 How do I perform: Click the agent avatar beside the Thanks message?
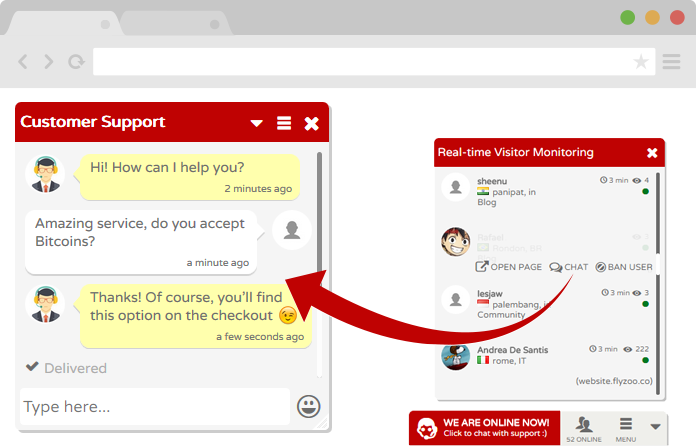[45, 304]
